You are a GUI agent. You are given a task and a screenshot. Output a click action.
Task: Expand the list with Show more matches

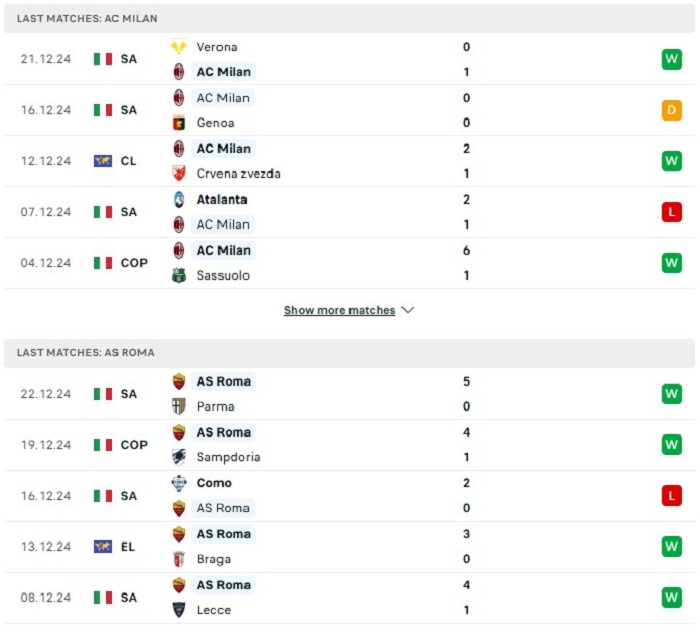(339, 310)
